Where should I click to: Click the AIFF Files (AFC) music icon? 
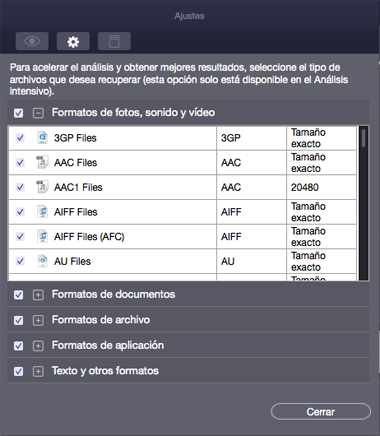pyautogui.click(x=42, y=236)
